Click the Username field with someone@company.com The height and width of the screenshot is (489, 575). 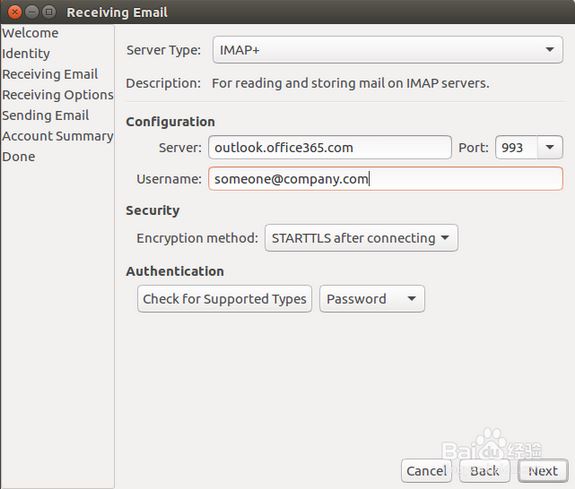(385, 179)
